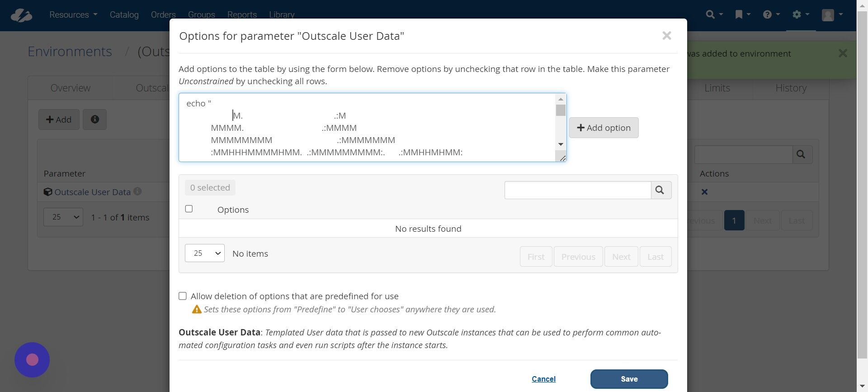Open the Orders menu item
Screen dimensions: 868x392
point(163,15)
